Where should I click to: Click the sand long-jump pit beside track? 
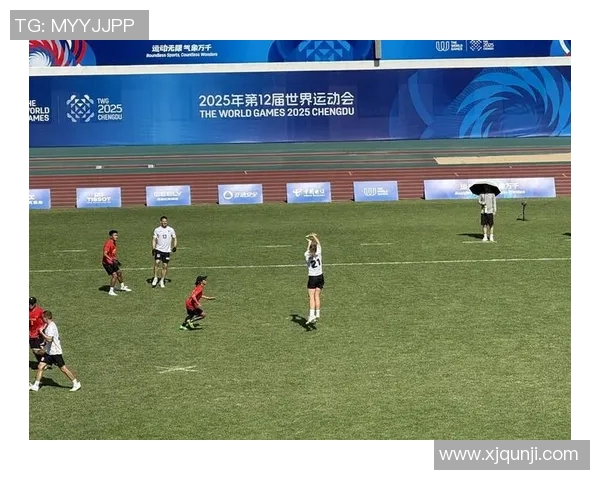[502, 158]
